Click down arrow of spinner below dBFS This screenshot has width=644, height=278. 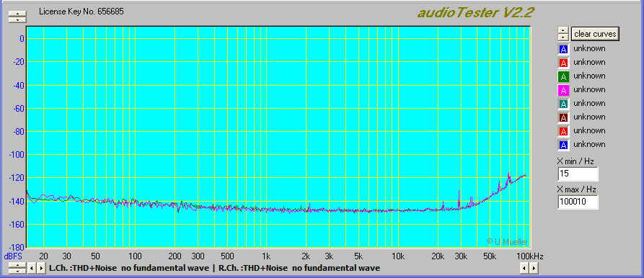[17, 272]
